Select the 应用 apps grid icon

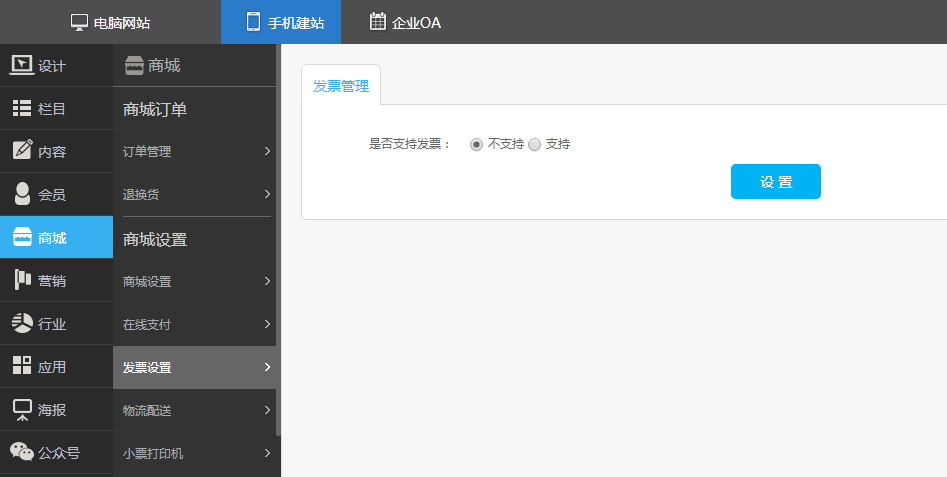(x=22, y=366)
